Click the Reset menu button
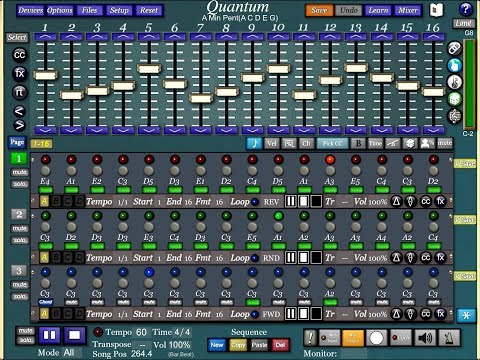This screenshot has width=480, height=360. pyautogui.click(x=149, y=10)
